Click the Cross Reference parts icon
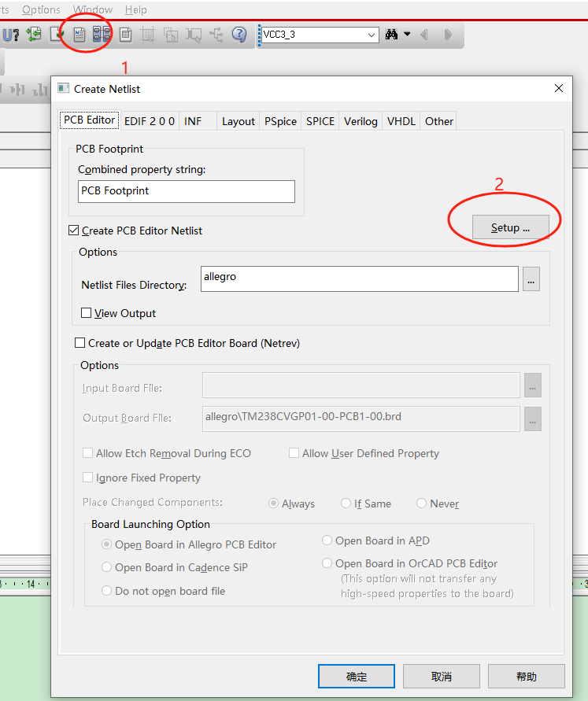Screen dimensions: 588x701 [102, 35]
